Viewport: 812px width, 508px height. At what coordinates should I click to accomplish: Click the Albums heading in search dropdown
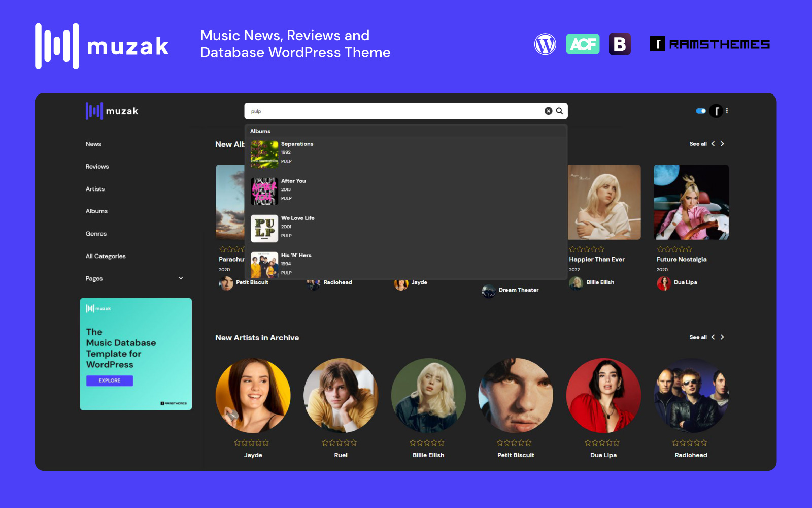[x=260, y=131]
